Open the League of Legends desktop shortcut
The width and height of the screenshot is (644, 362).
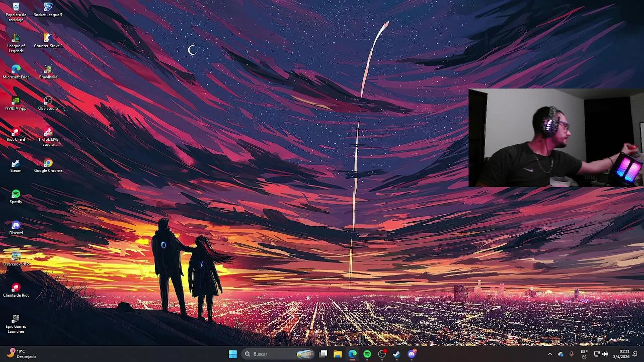click(16, 43)
